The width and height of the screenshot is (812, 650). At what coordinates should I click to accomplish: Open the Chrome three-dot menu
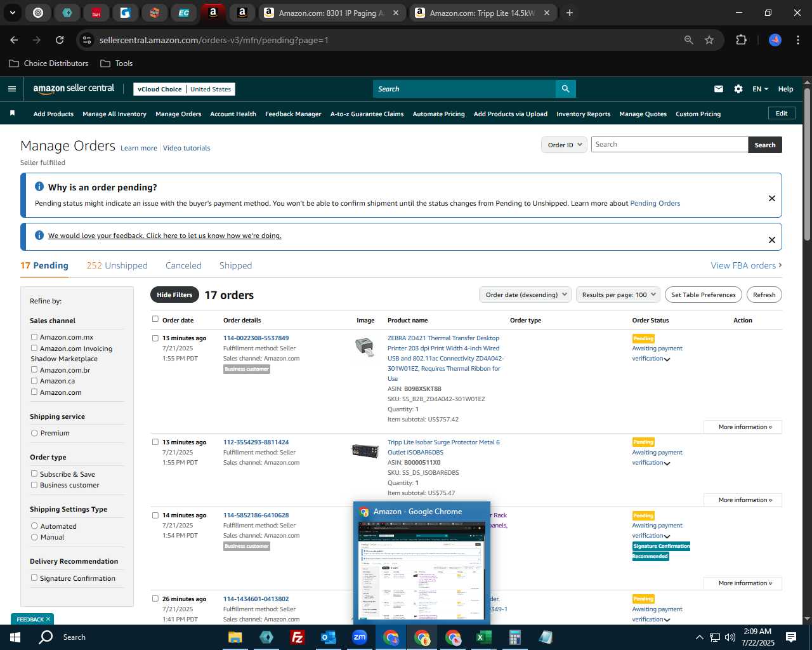pos(797,40)
